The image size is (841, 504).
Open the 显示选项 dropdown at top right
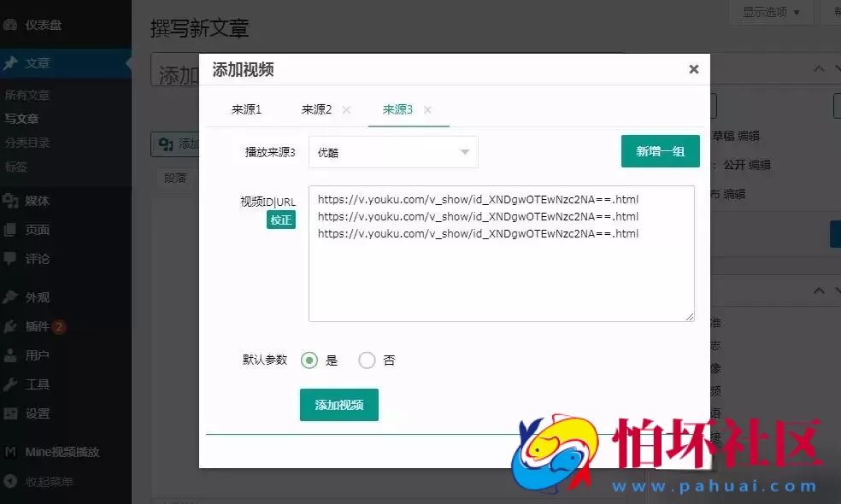tap(767, 12)
